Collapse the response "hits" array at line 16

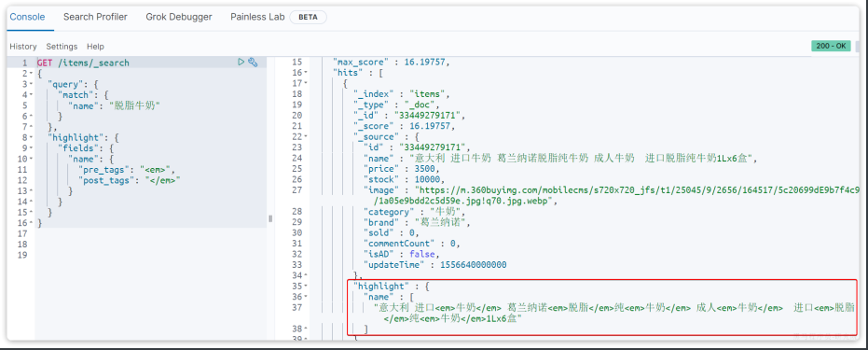[306, 73]
